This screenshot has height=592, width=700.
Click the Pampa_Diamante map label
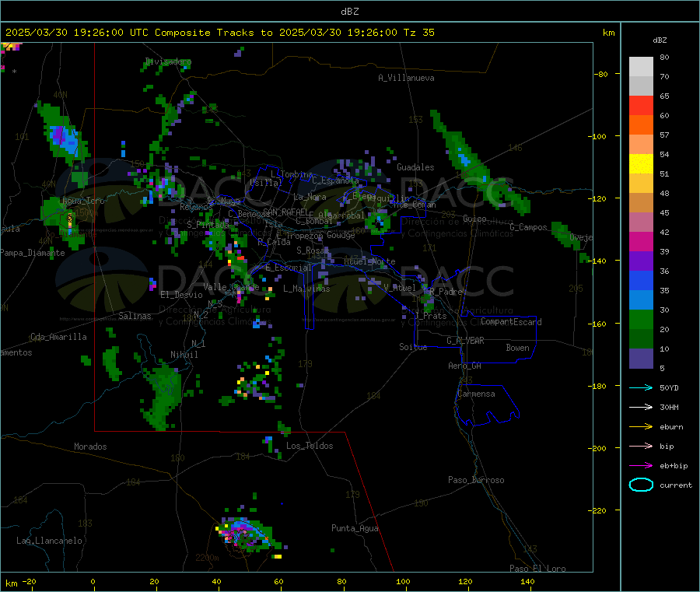point(33,253)
